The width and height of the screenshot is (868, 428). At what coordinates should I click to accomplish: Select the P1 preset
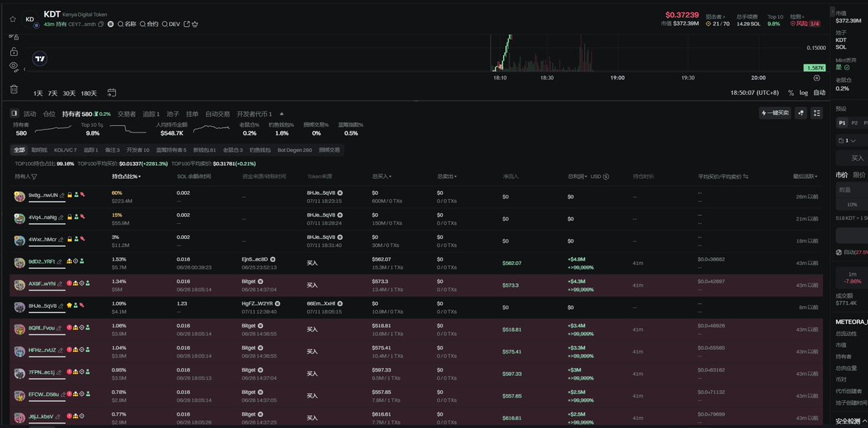click(x=842, y=123)
